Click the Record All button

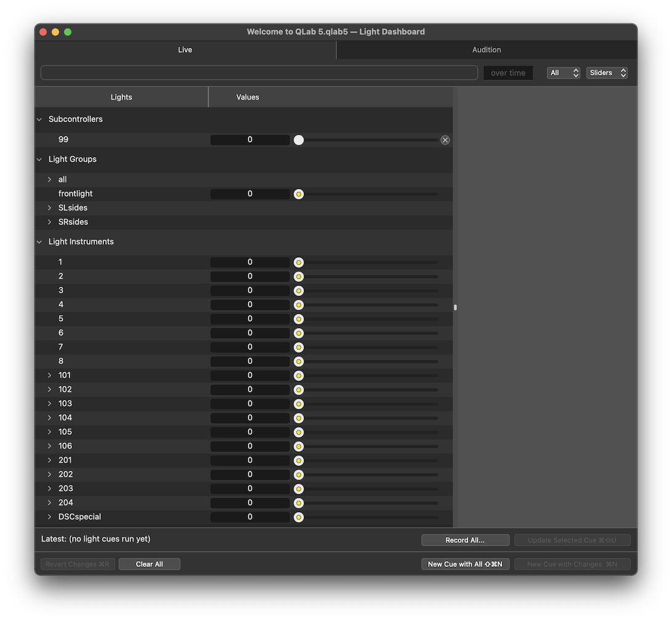pyautogui.click(x=465, y=540)
